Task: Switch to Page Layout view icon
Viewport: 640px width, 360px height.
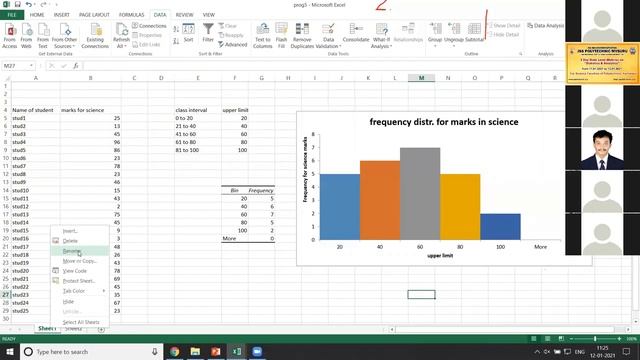Action: [x=547, y=339]
